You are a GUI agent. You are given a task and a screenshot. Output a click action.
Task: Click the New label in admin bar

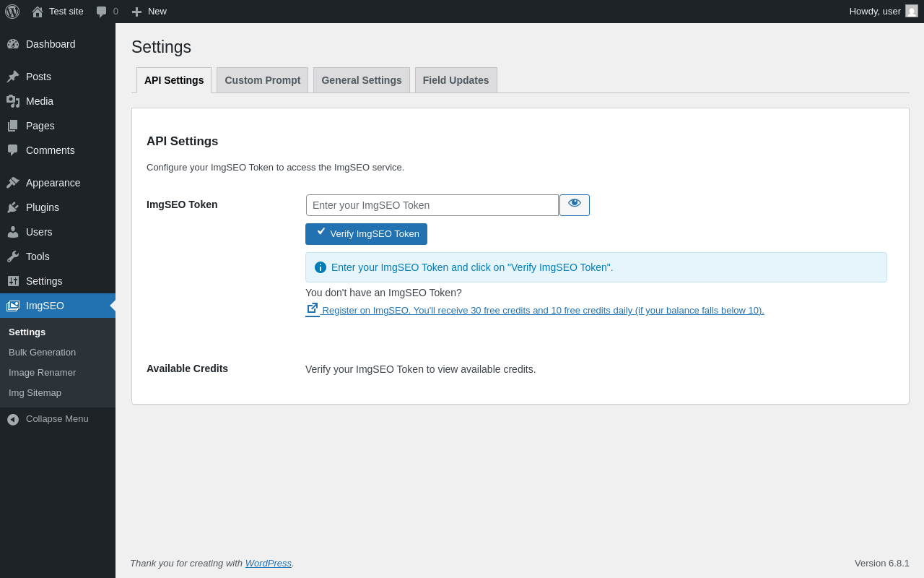click(x=157, y=12)
